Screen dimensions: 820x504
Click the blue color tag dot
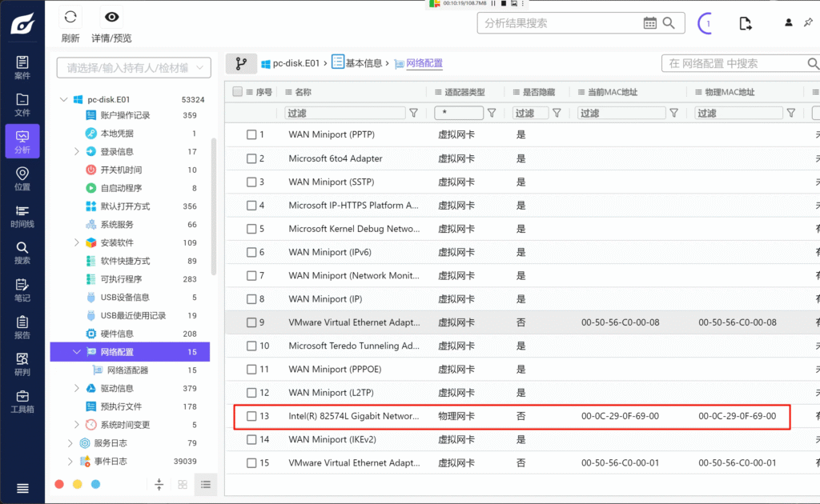[96, 485]
